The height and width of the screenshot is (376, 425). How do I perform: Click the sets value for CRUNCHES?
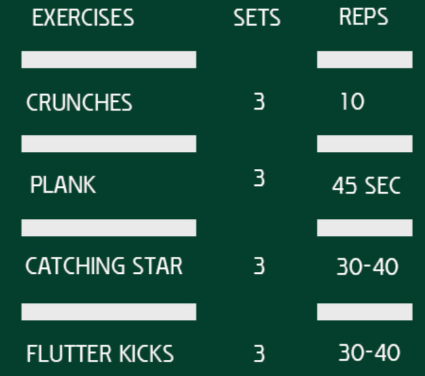tap(259, 102)
